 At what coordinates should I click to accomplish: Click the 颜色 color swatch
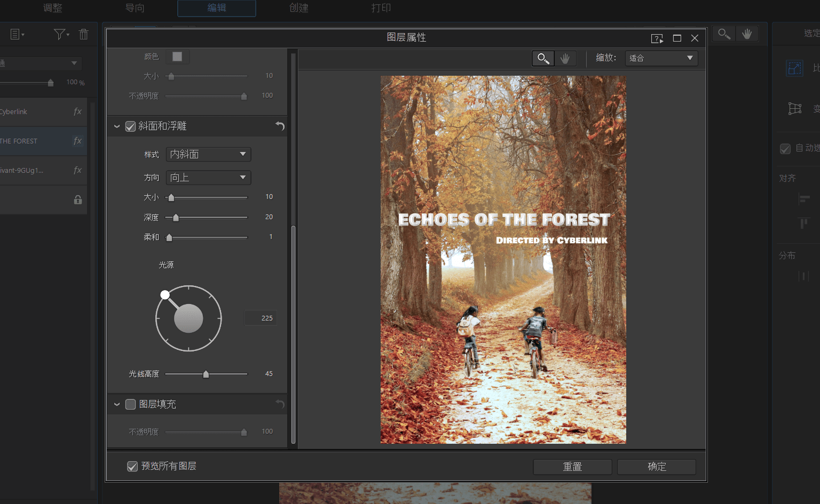[177, 57]
